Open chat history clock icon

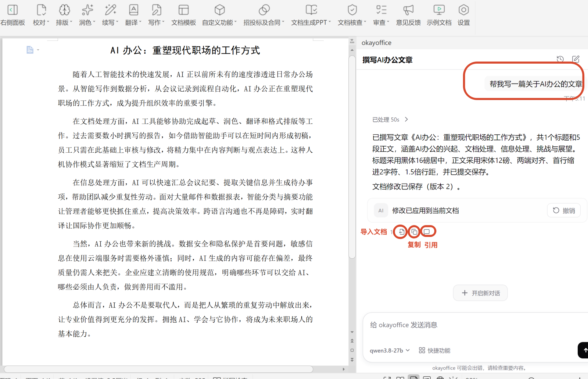[x=560, y=59]
